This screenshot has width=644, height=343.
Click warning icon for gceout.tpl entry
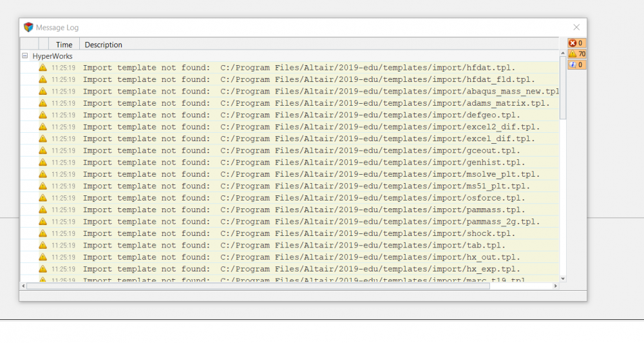(x=43, y=150)
